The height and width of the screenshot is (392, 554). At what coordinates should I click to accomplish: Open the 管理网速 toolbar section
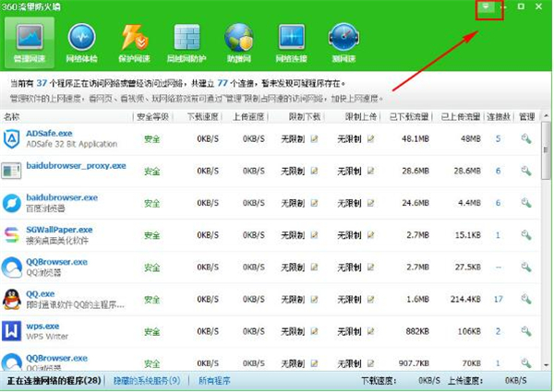point(30,42)
